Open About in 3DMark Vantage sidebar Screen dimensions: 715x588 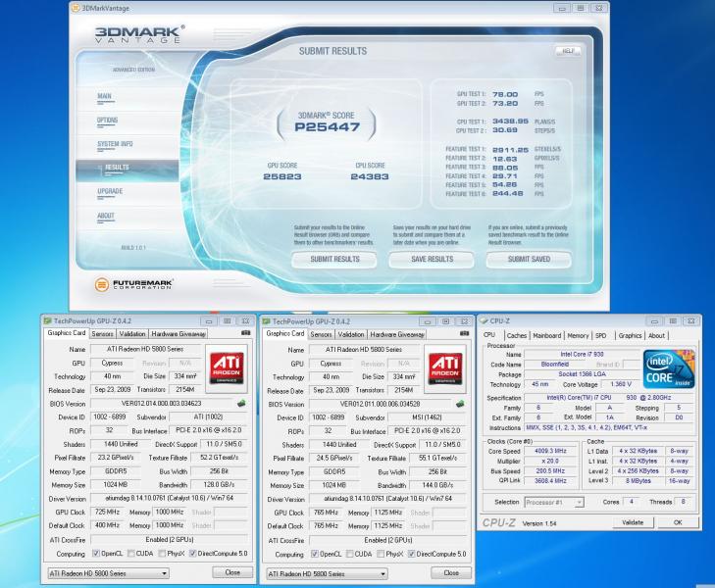click(x=105, y=216)
